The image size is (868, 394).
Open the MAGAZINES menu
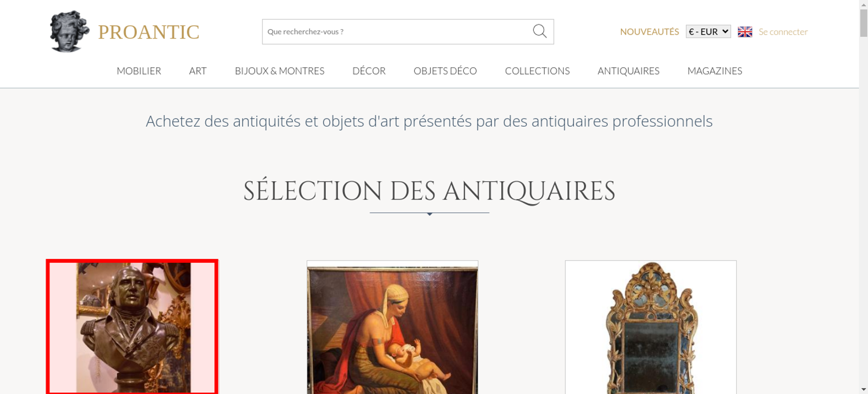pos(715,71)
